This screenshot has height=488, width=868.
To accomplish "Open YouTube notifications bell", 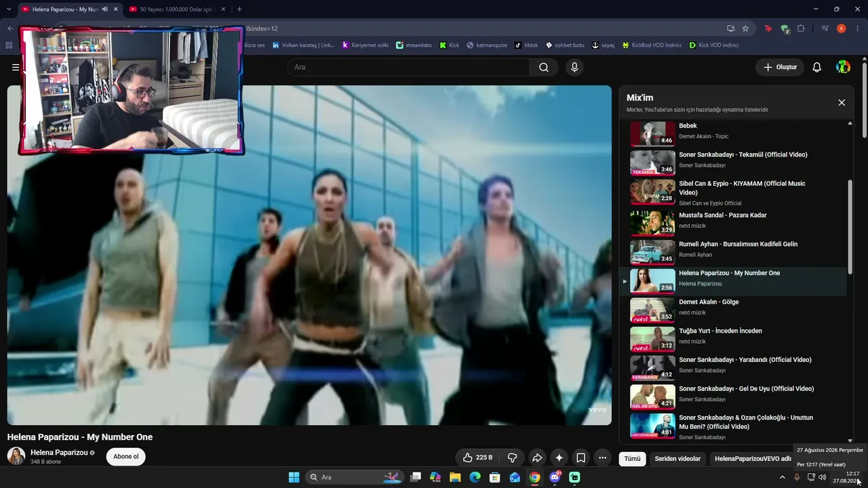I will (817, 67).
